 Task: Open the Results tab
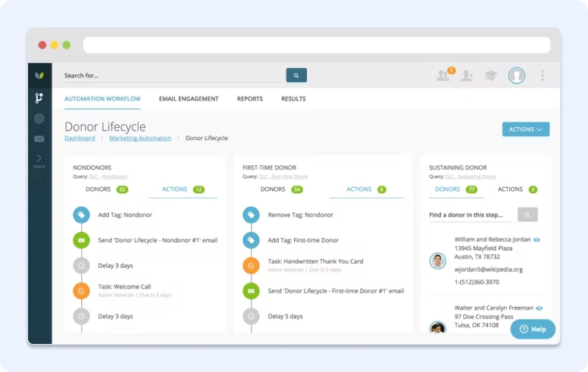[x=293, y=98]
